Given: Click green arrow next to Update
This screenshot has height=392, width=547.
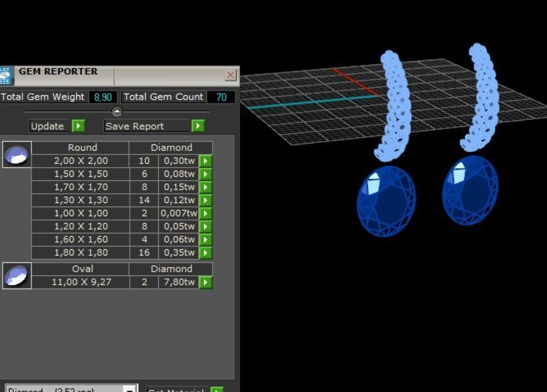Looking at the screenshot, I should coord(79,126).
